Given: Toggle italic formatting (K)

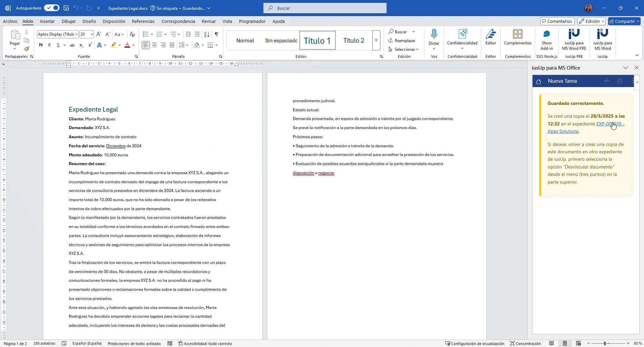Looking at the screenshot, I should pyautogui.click(x=49, y=45).
